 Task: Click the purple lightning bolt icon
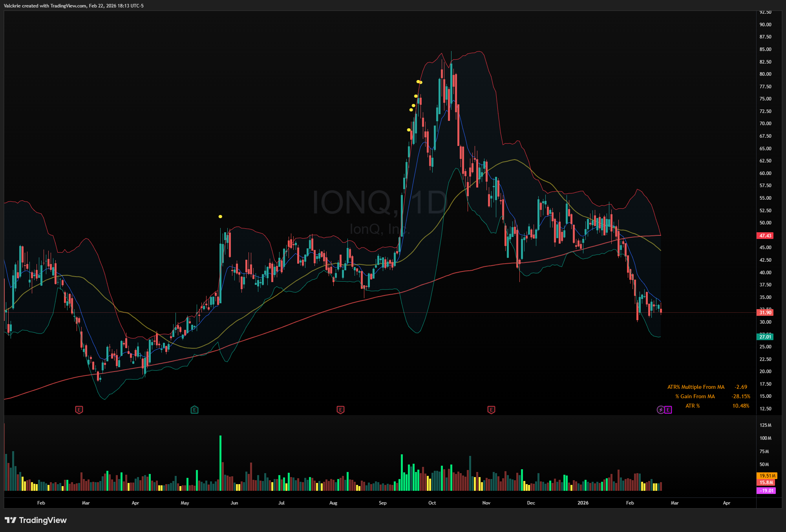click(661, 410)
